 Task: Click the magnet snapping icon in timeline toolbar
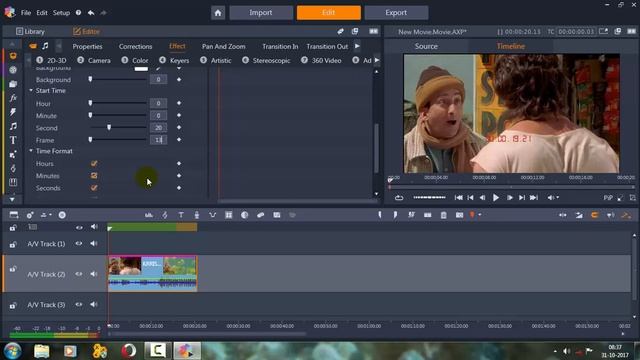click(595, 215)
